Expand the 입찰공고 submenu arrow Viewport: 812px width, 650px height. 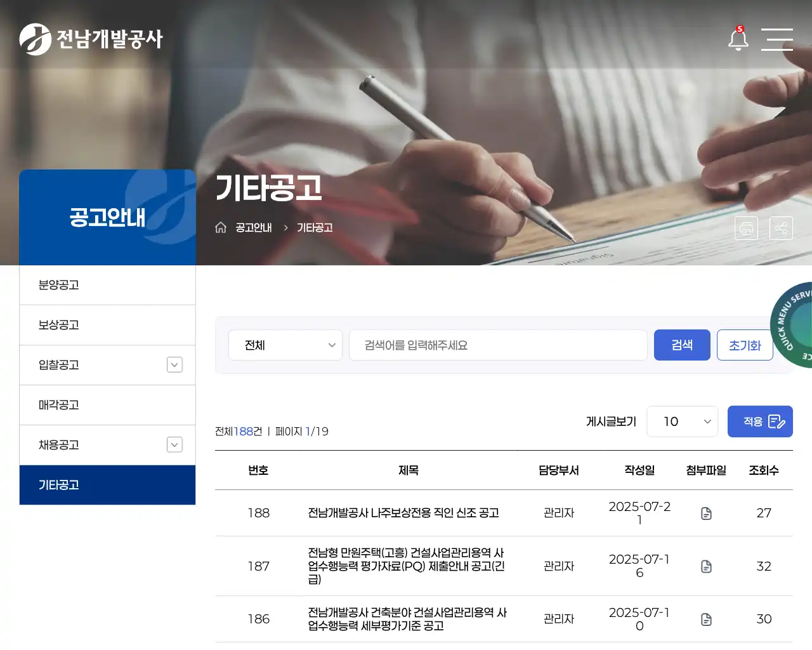pos(174,364)
